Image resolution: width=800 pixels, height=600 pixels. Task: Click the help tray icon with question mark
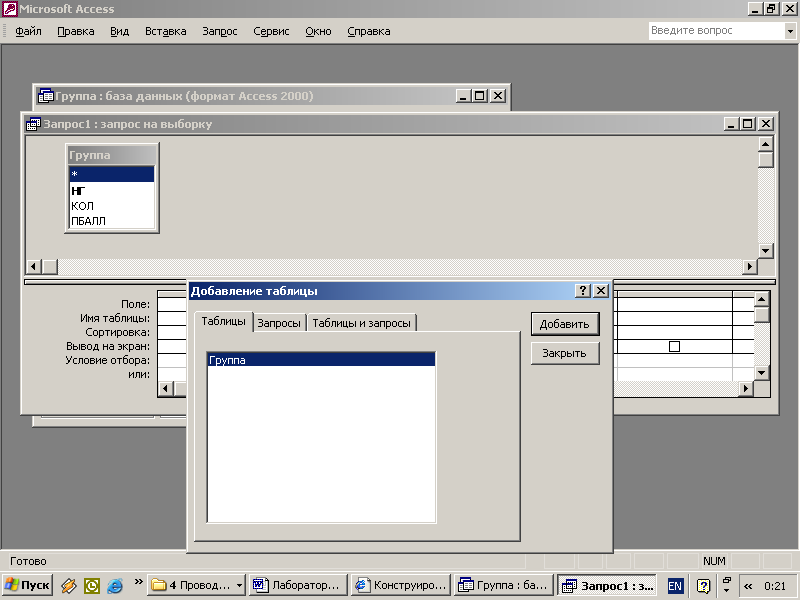[703, 586]
